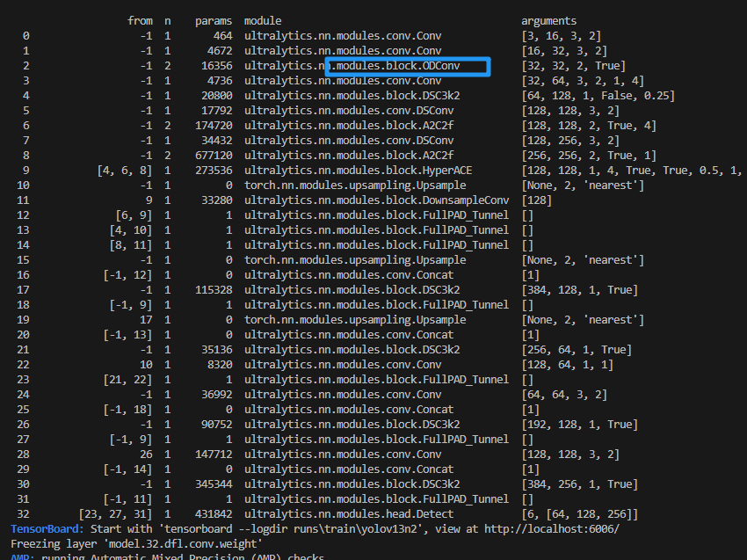Click the from value [4, 6, 8]
This screenshot has height=560, width=747.
tap(125, 171)
